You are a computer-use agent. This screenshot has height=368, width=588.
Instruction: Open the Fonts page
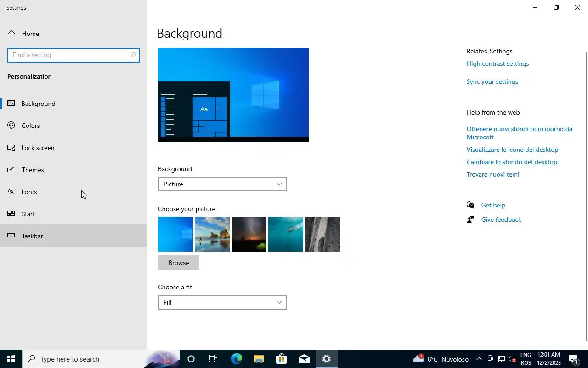73,192
